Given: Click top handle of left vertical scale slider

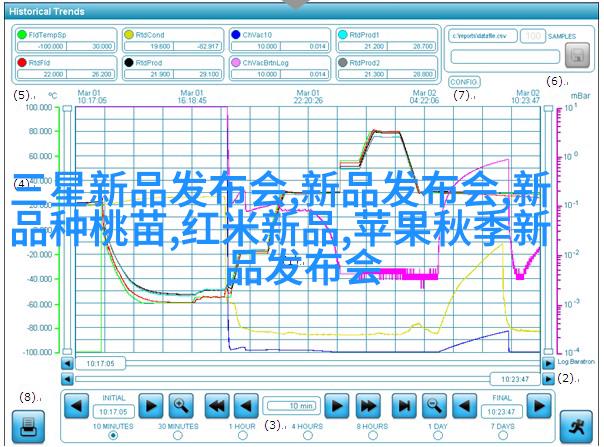Looking at the screenshot, I should point(67,109).
